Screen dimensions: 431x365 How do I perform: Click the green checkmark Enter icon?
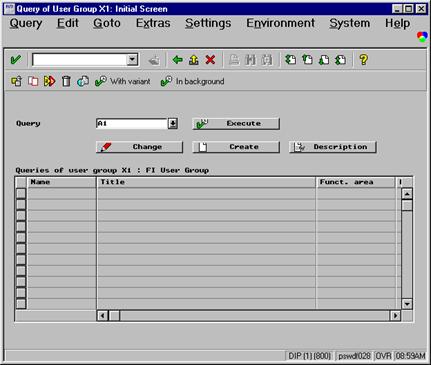pyautogui.click(x=16, y=60)
